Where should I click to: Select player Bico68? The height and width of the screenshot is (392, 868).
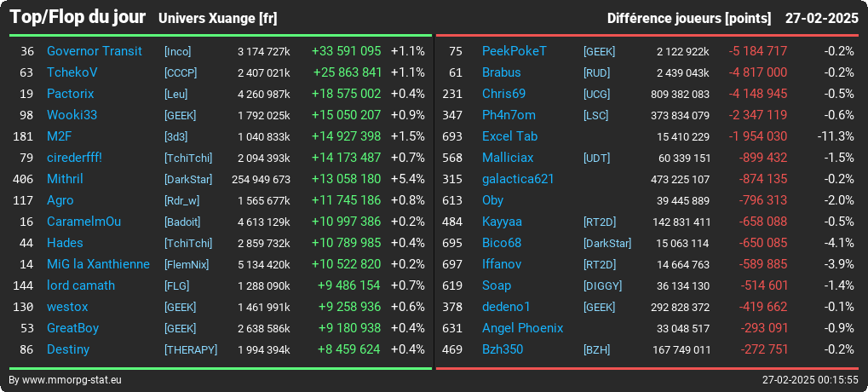coord(502,243)
